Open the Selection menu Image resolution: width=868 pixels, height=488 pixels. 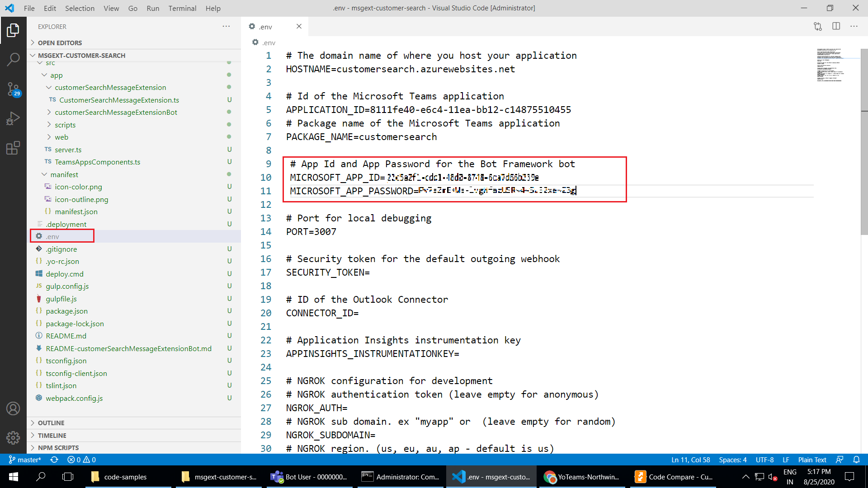coord(80,8)
